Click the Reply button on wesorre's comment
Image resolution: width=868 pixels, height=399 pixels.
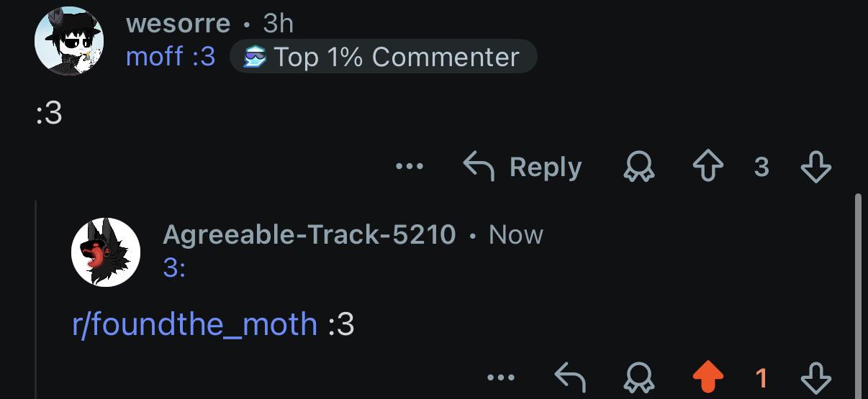coord(522,167)
